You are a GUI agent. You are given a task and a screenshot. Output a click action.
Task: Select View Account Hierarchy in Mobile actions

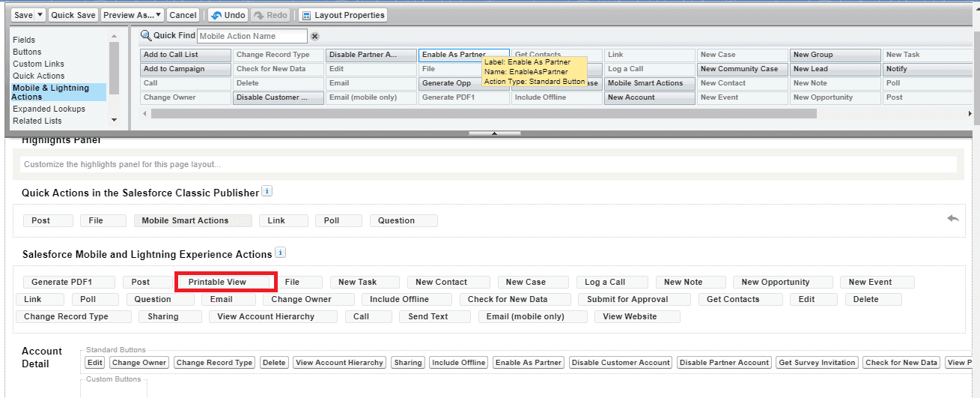273,316
